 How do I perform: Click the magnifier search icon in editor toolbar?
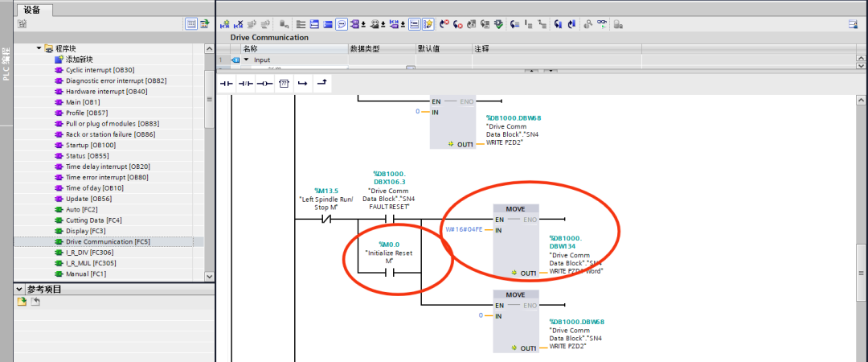coord(588,24)
